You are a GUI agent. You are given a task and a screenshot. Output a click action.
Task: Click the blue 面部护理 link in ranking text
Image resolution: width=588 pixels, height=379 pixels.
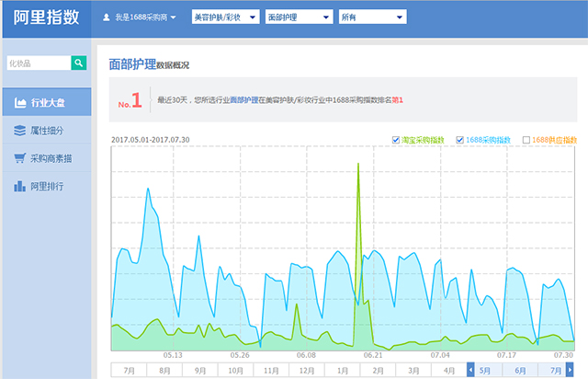(x=244, y=100)
